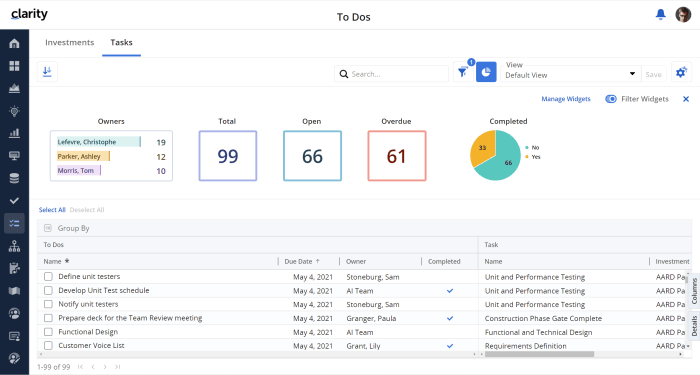700x375 pixels.
Task: Open the Home icon in sidebar
Action: 14,43
